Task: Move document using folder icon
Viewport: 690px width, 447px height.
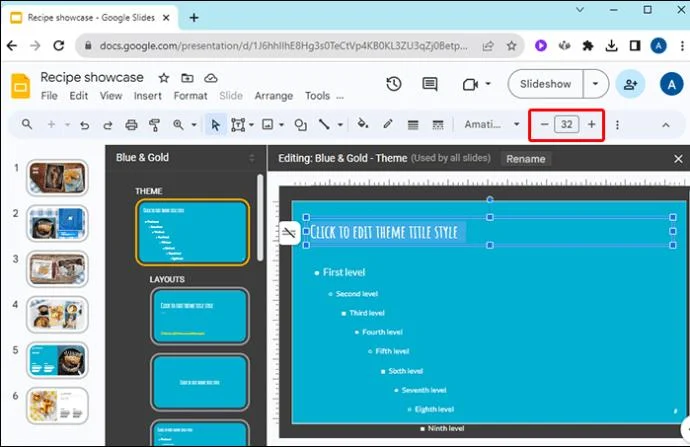Action: pyautogui.click(x=187, y=78)
